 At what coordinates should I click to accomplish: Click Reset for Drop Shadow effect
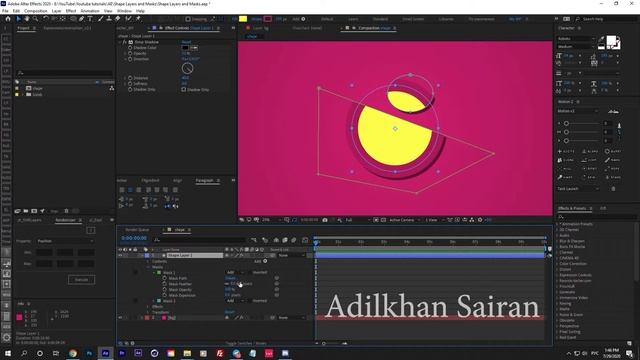coord(187,42)
